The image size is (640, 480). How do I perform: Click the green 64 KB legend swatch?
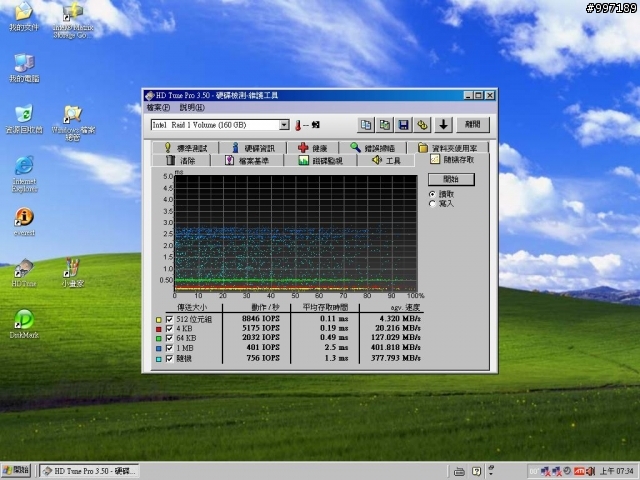tap(158, 339)
